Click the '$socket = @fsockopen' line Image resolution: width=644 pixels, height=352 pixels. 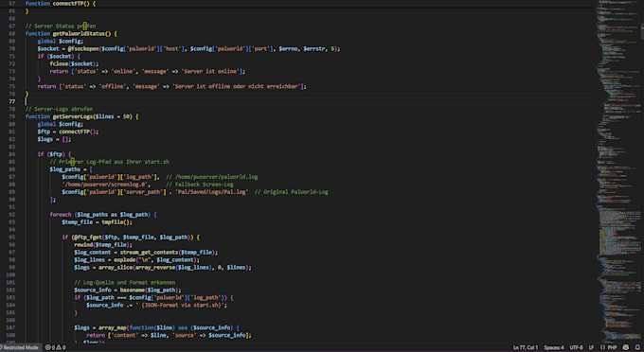click(x=188, y=49)
